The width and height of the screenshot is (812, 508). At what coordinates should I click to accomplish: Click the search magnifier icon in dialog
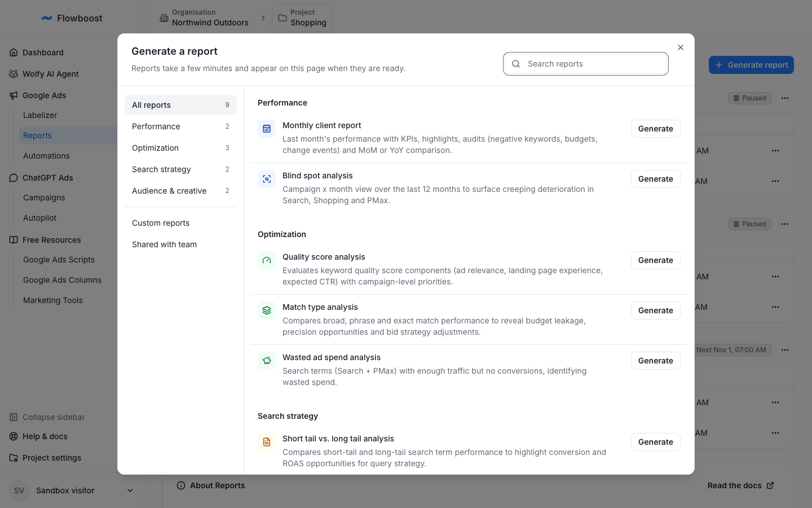pos(516,64)
